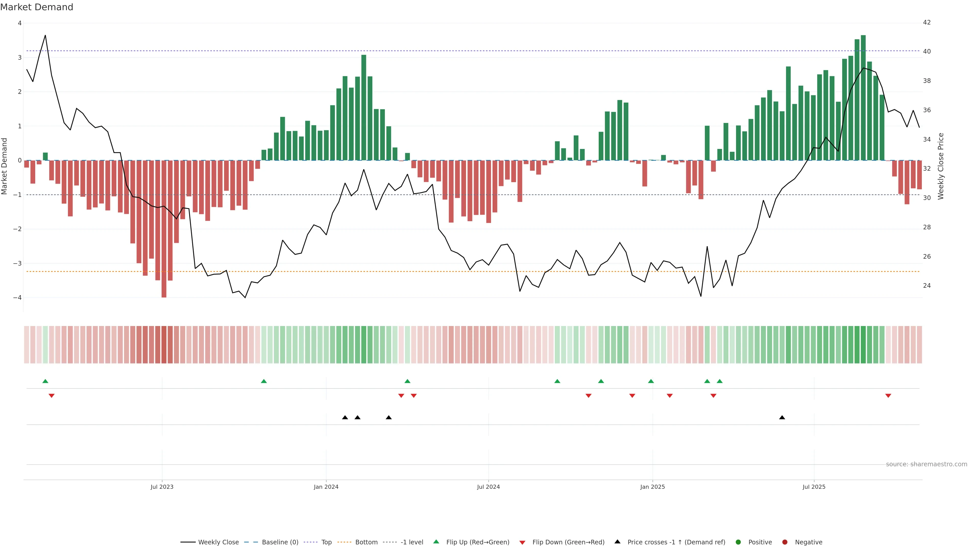Click the Market Demand chart title
This screenshot has width=980, height=551.
tap(36, 7)
